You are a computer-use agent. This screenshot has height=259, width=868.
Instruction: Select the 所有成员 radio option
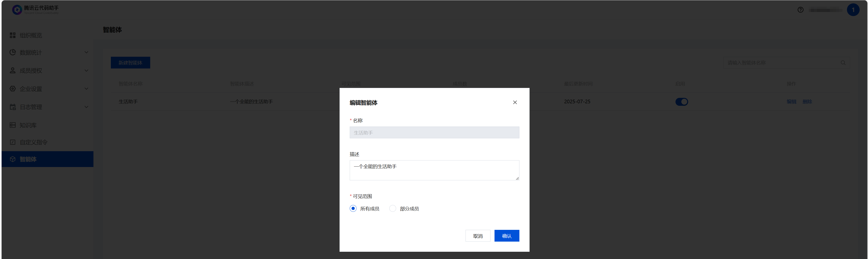point(353,208)
